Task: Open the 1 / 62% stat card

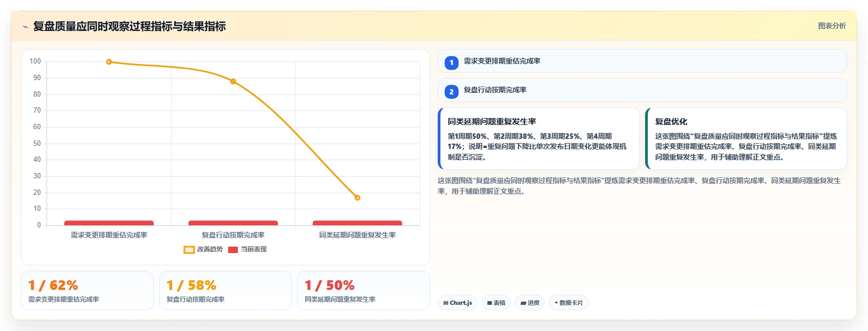Action: (87, 290)
